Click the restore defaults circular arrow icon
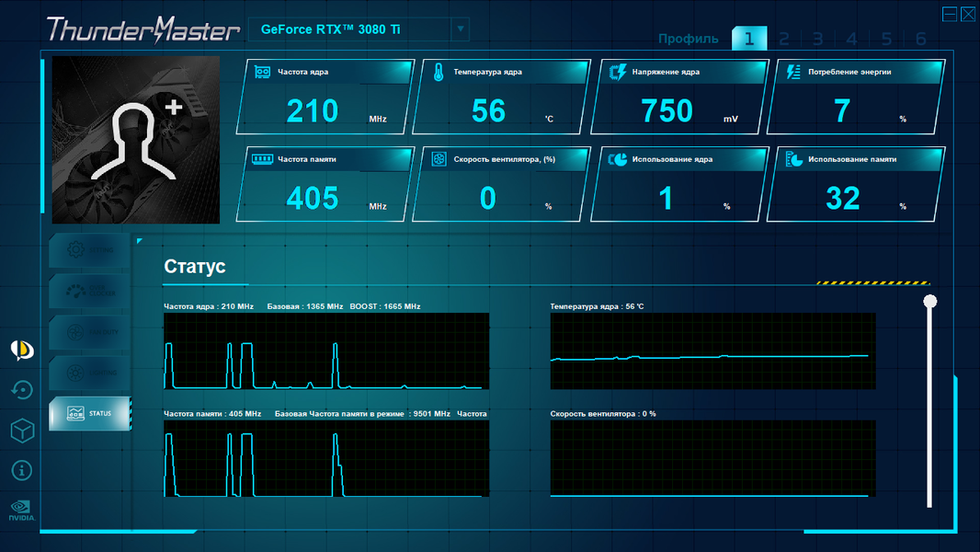The height and width of the screenshot is (552, 980). coord(22,390)
